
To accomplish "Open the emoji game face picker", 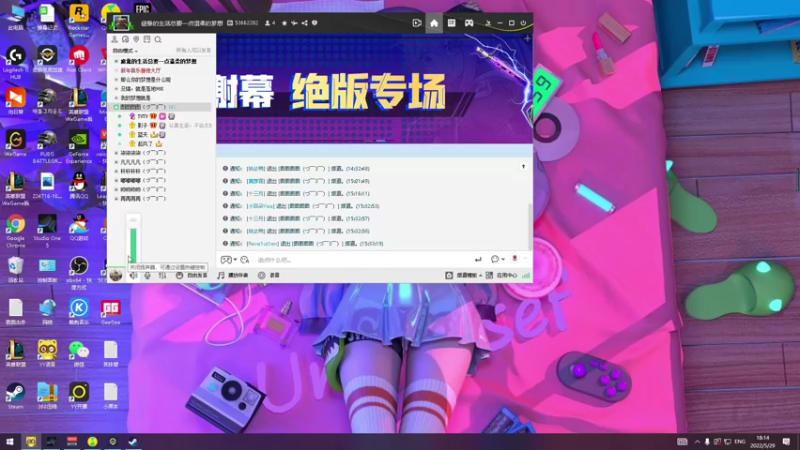I will pos(226,260).
